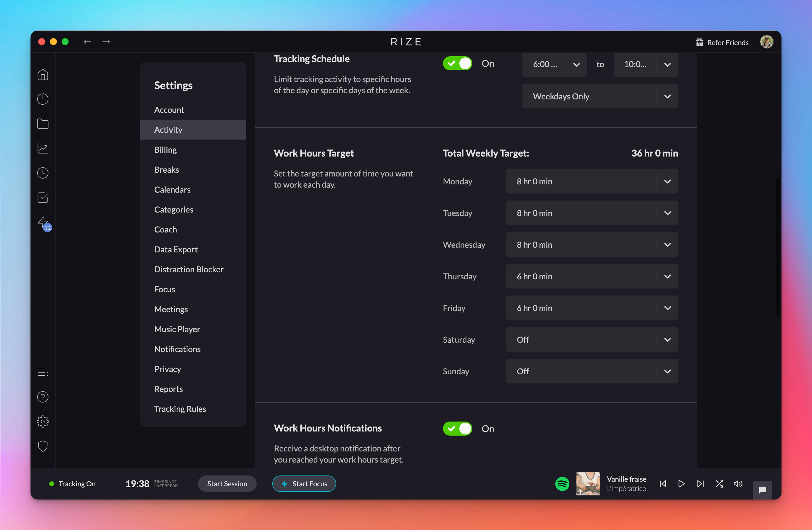The width and height of the screenshot is (812, 530).
Task: Click the Start Focus button
Action: 304,484
